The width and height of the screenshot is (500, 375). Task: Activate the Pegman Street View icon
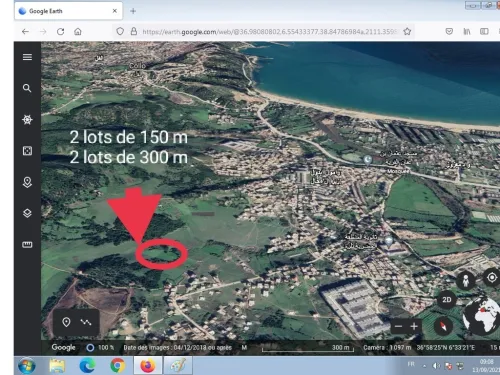(466, 280)
